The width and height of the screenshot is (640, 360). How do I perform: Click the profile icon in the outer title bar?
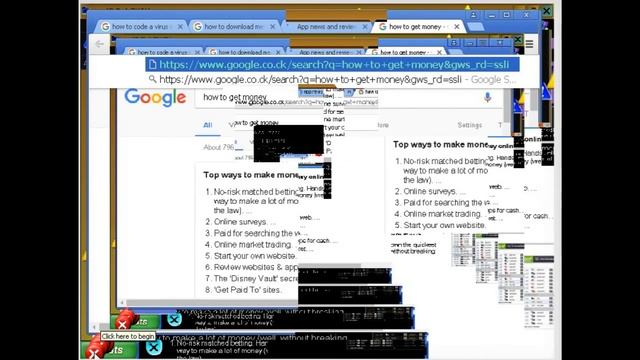(x=473, y=15)
